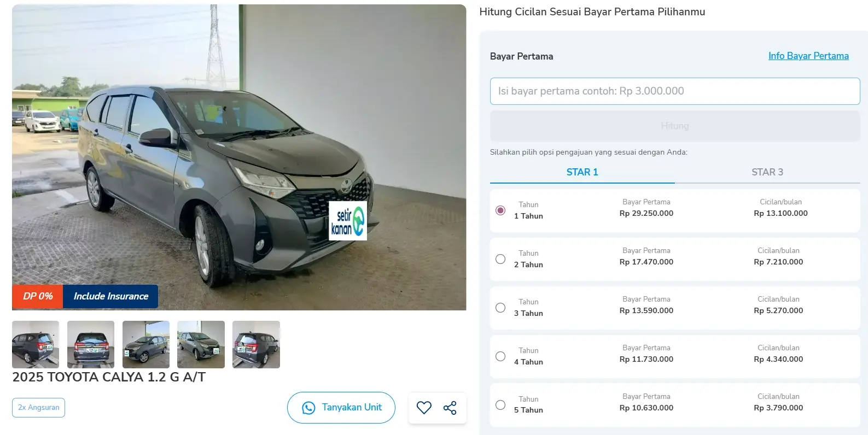Choose the 3 Tahun radio option
Screen dimensions: 868x435
(500, 308)
